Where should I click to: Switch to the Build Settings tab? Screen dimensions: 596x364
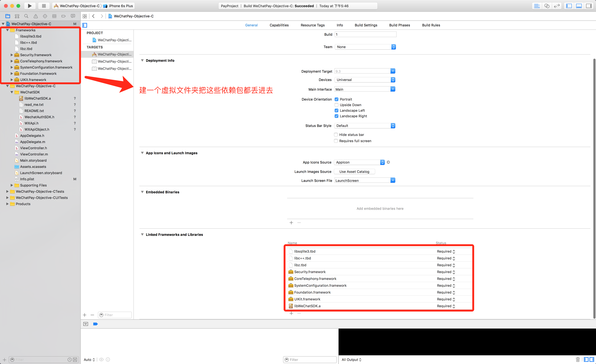pos(366,25)
